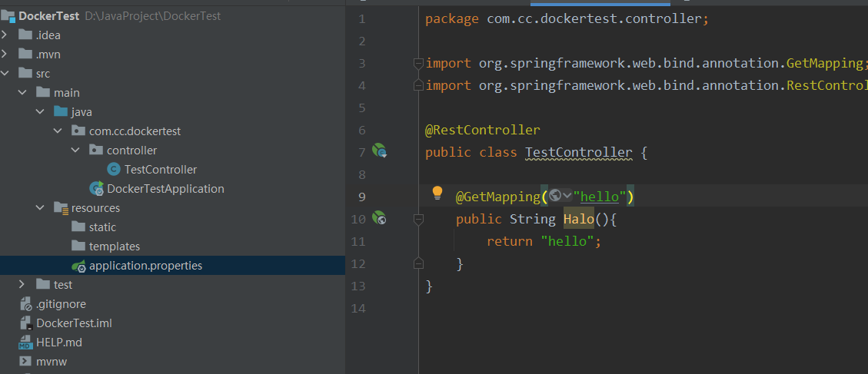Click the globe URL icon in @GetMapping

pyautogui.click(x=554, y=196)
